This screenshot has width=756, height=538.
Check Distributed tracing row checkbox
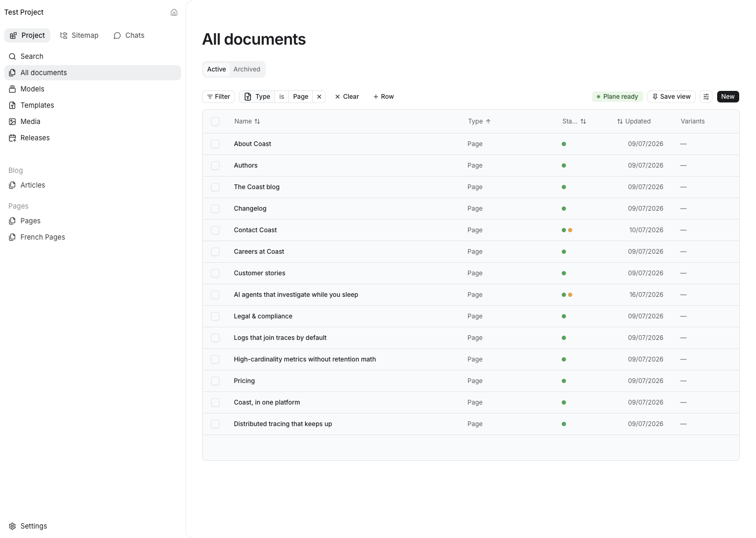click(215, 424)
